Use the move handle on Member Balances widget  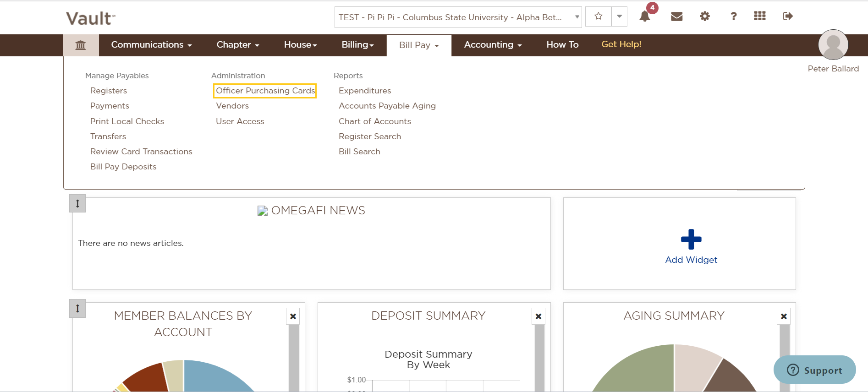(x=77, y=308)
